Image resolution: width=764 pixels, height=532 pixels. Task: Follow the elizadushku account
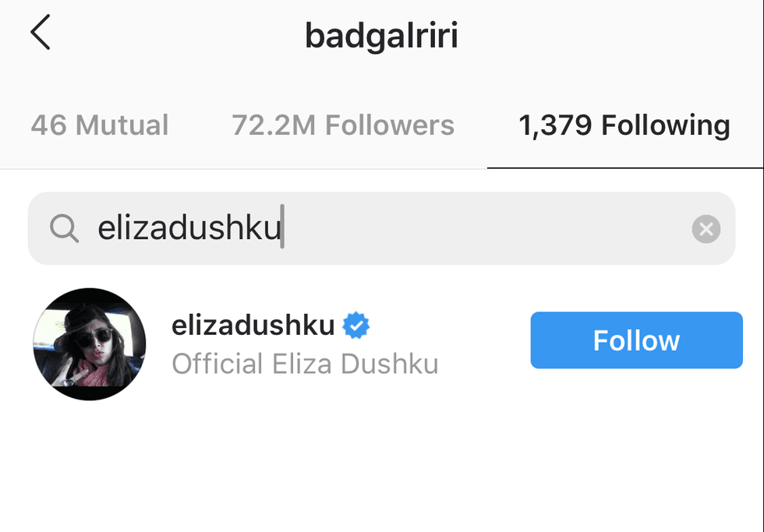(636, 340)
